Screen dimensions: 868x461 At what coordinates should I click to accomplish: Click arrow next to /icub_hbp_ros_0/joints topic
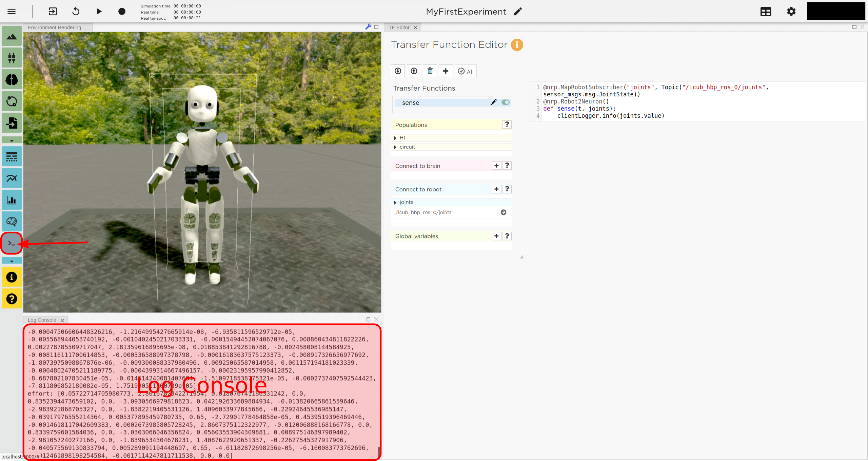[504, 212]
